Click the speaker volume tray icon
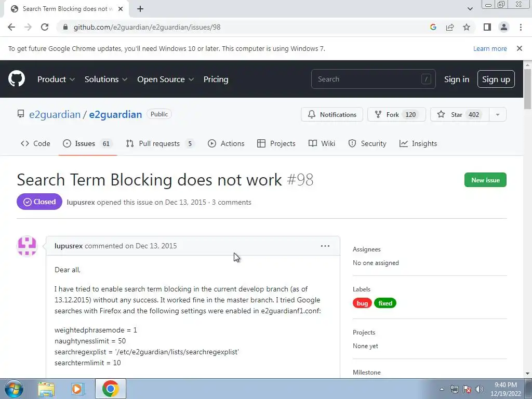The width and height of the screenshot is (532, 399). [480, 389]
